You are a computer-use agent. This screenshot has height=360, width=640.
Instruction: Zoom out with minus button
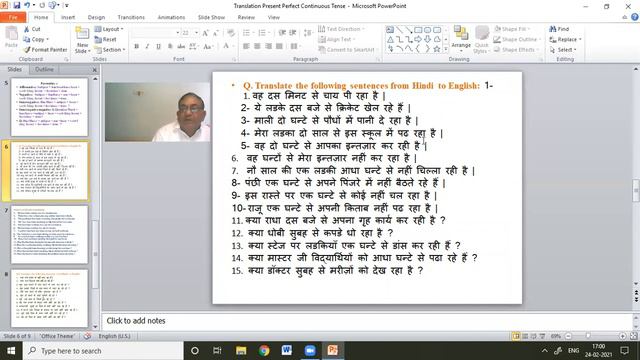tap(568, 336)
